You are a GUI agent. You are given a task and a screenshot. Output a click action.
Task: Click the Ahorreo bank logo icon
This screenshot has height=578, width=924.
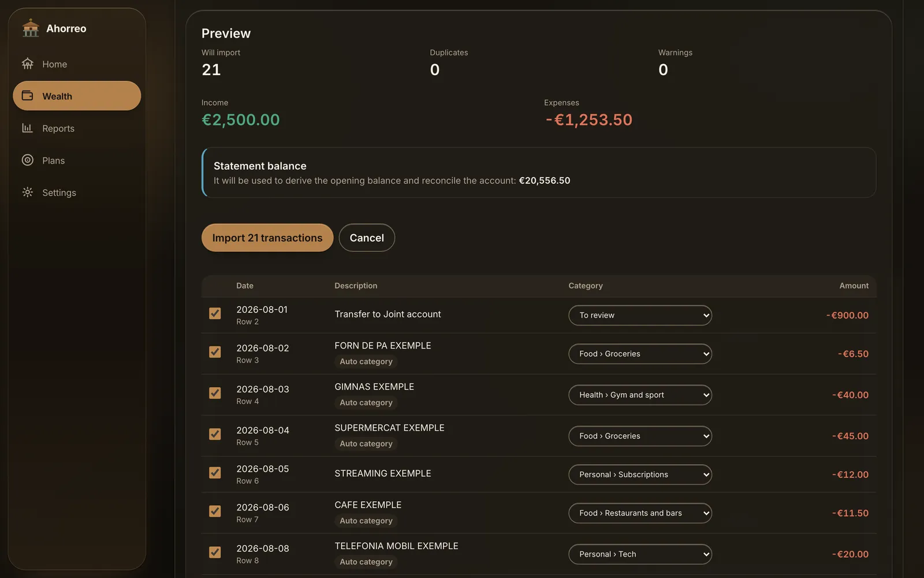coord(31,28)
